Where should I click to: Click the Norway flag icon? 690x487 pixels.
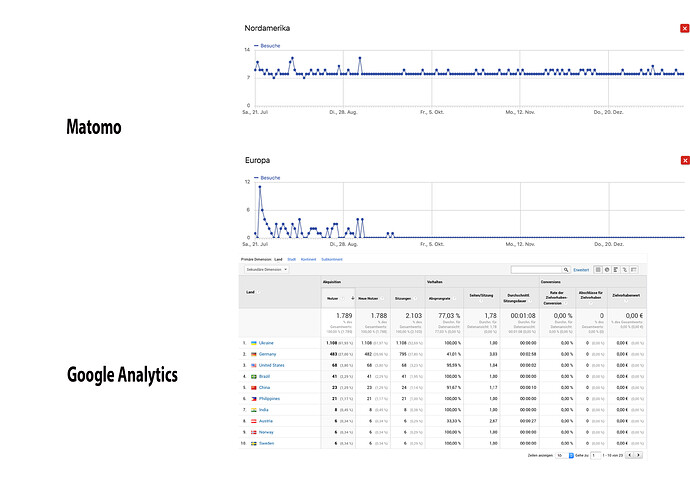click(254, 432)
